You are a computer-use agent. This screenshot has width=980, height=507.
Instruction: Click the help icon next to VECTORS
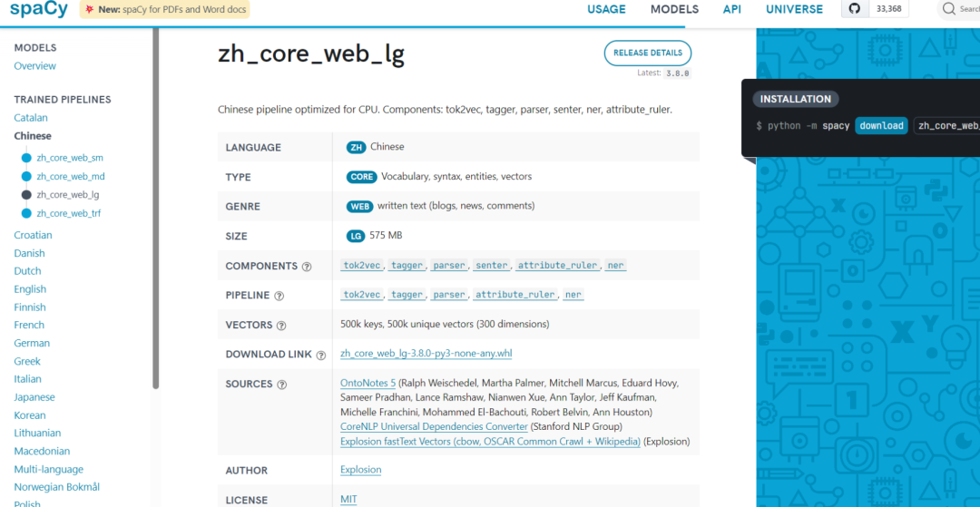(281, 326)
